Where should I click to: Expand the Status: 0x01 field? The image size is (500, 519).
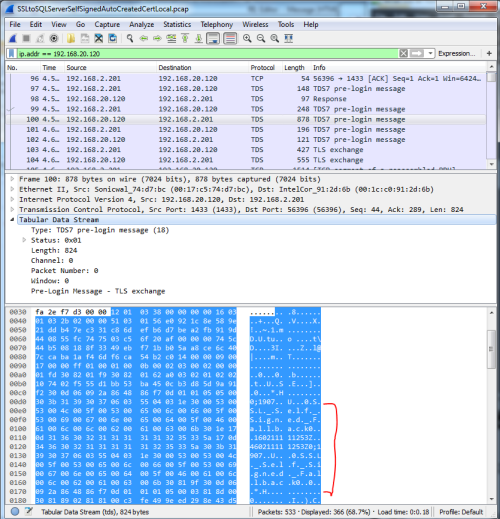pos(24,240)
